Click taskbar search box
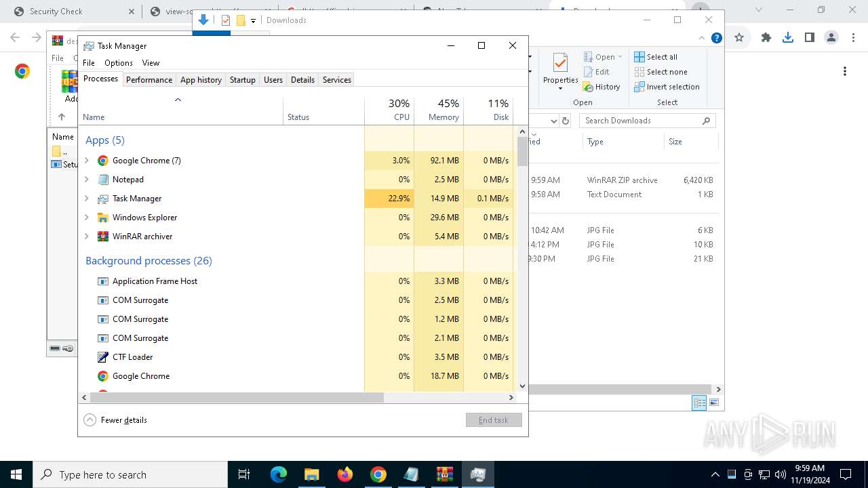 (130, 474)
